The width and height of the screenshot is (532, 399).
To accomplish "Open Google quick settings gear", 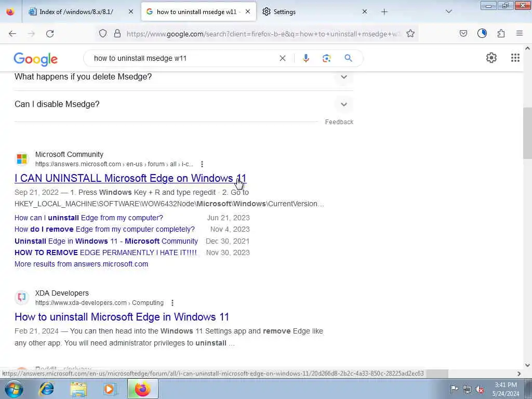I will (491, 58).
